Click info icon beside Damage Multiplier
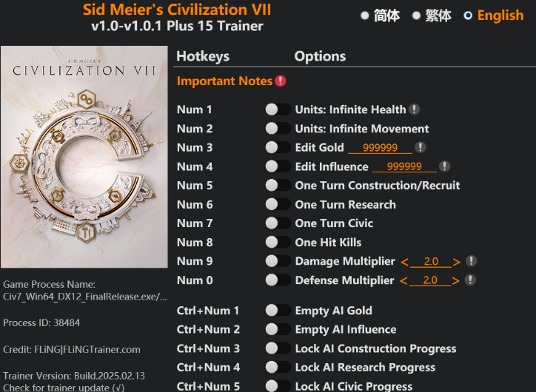This screenshot has width=536, height=392. (x=471, y=261)
